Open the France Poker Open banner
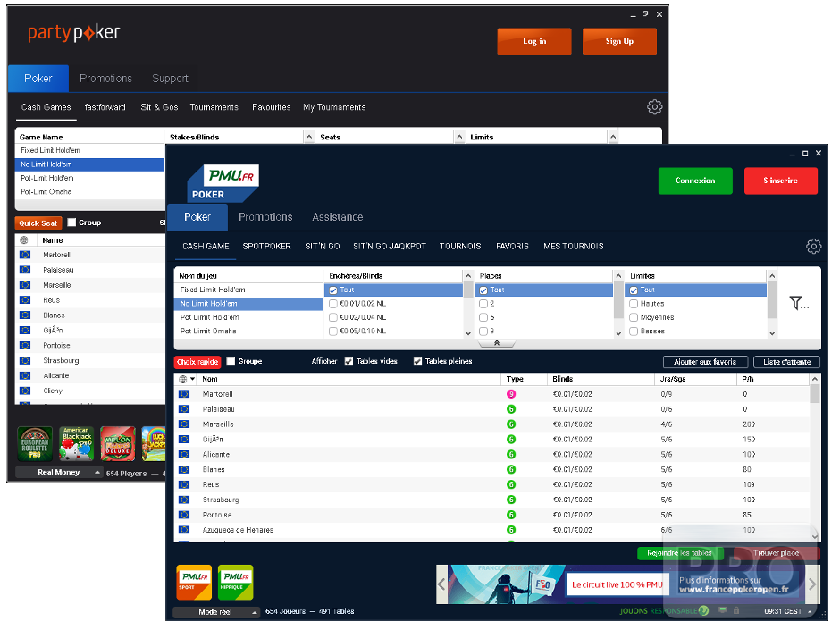This screenshot has width=840, height=630. (626, 584)
